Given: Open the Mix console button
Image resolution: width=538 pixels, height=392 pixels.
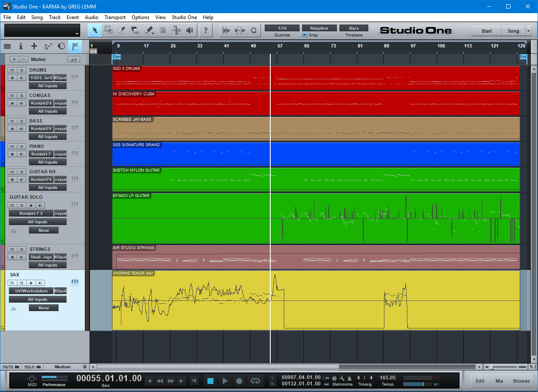Looking at the screenshot, I should (499, 381).
